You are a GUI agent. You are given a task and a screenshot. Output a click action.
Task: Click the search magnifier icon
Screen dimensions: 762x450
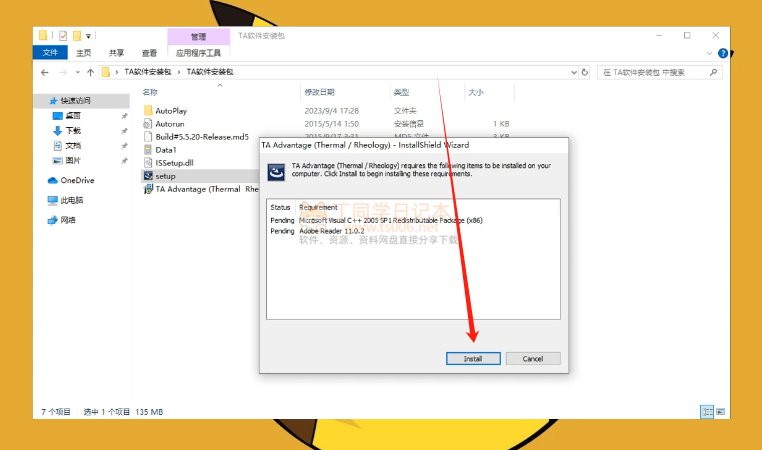(x=713, y=72)
